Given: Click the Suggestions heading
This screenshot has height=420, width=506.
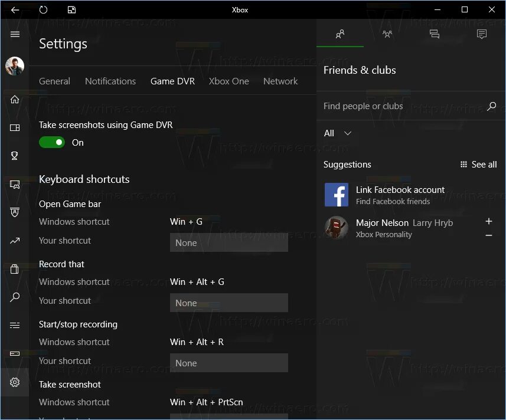Looking at the screenshot, I should 347,165.
